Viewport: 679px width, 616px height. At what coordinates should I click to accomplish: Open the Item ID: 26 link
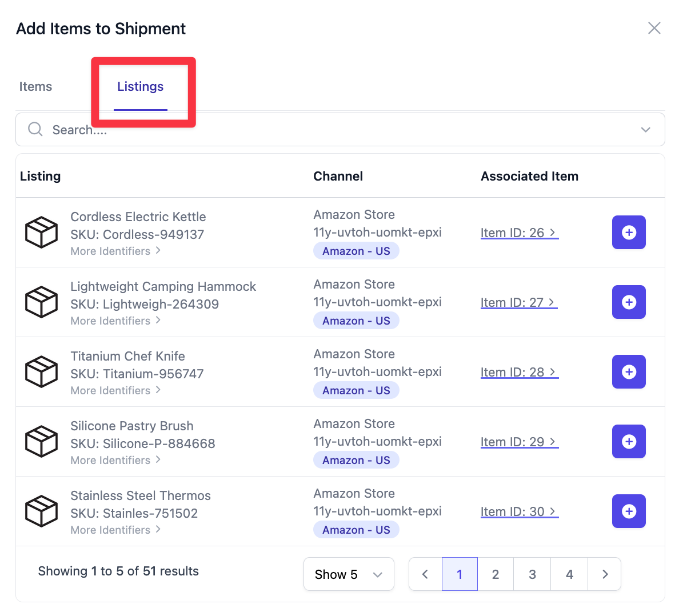tap(519, 233)
